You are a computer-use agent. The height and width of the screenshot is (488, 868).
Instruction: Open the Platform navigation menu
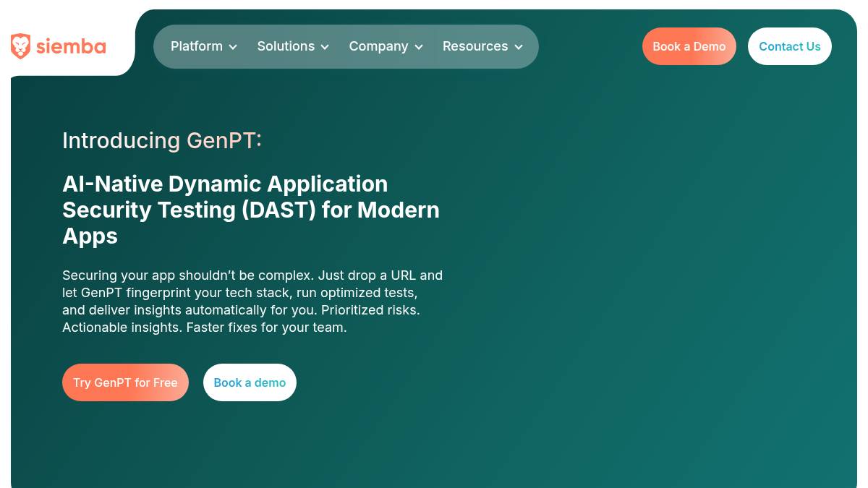pos(197,46)
